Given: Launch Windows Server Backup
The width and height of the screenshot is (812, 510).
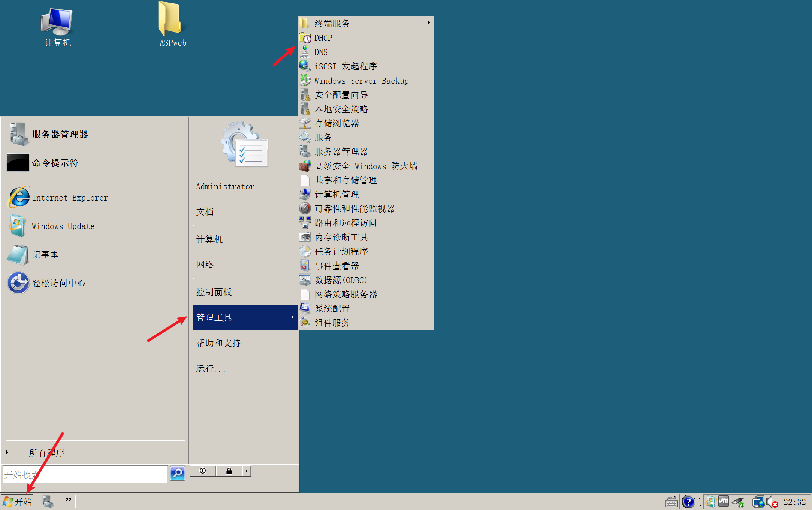Looking at the screenshot, I should pos(361,81).
